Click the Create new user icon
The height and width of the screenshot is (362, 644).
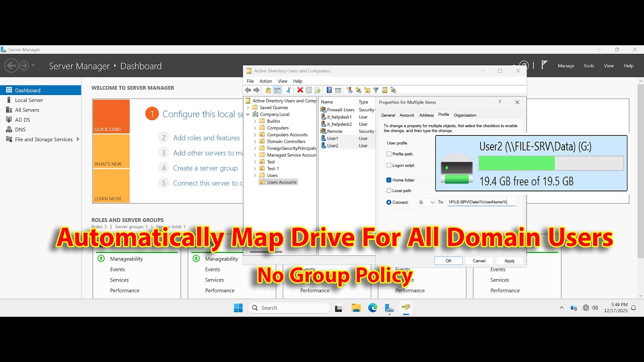[350, 90]
